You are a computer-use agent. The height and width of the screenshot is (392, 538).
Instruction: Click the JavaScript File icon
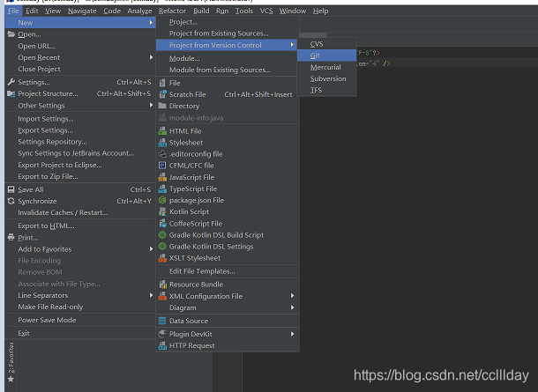pos(162,177)
